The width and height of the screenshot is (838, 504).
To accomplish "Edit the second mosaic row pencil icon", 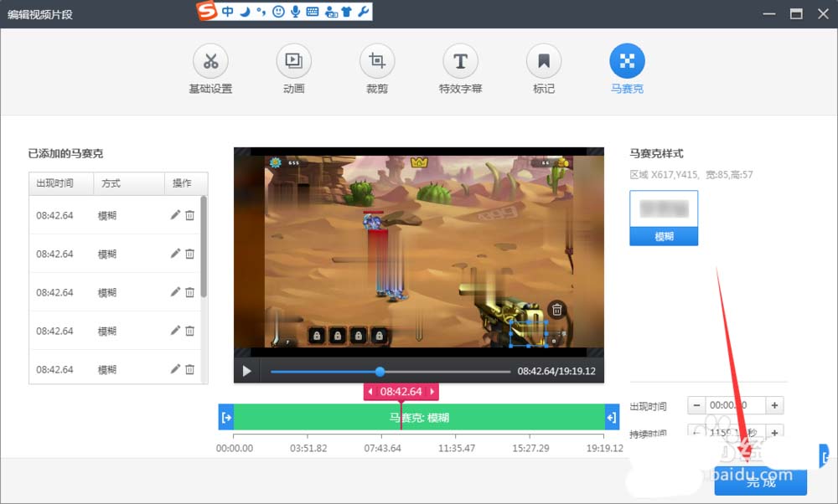I will pos(175,253).
